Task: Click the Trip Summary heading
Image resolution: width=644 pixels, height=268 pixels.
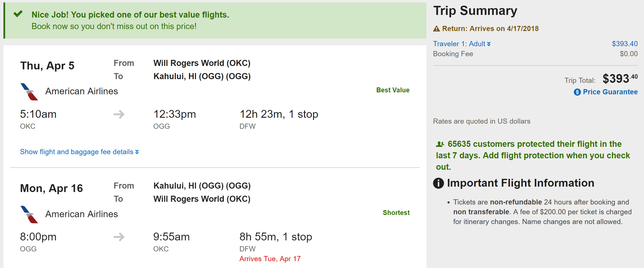Action: (475, 11)
